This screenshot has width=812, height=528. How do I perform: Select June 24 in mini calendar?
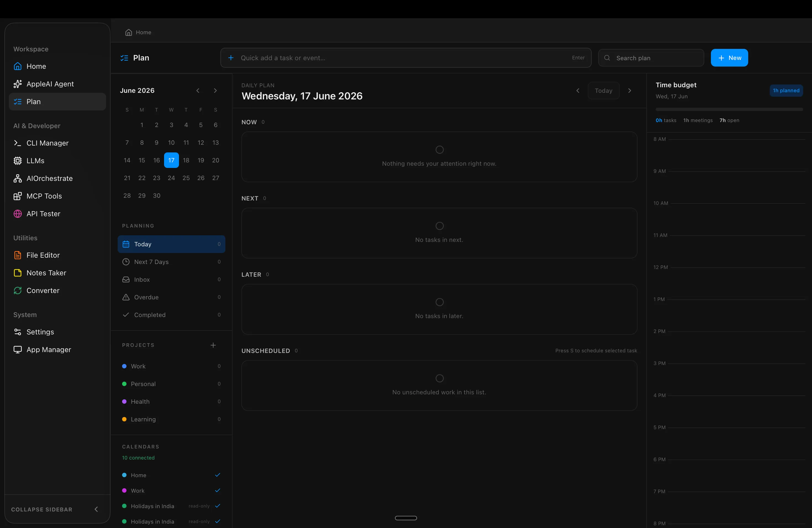point(171,178)
